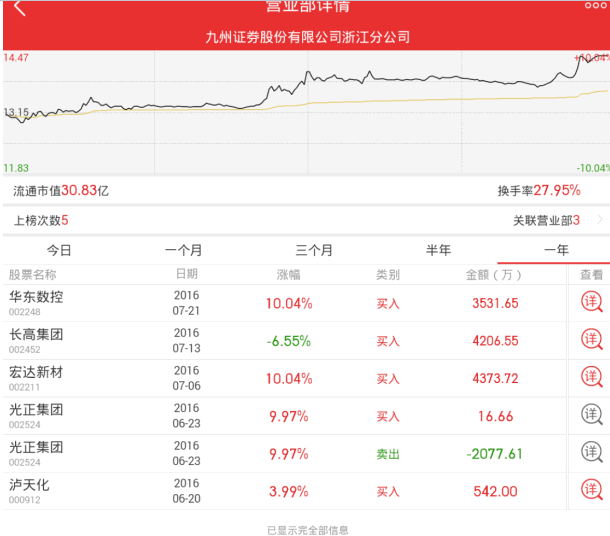Screen dimensions: 610x536
Task: Select date 2016 06-20 cell
Action: click(x=186, y=491)
